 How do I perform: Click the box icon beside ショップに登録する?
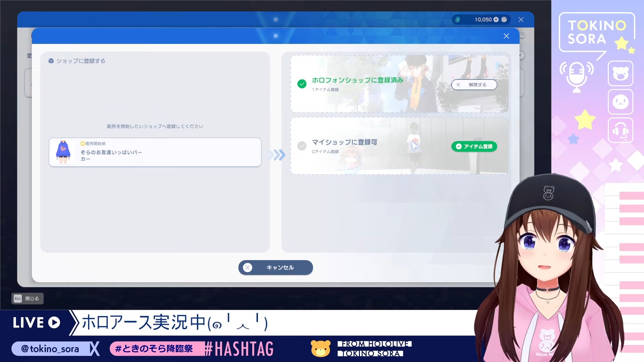coord(51,61)
